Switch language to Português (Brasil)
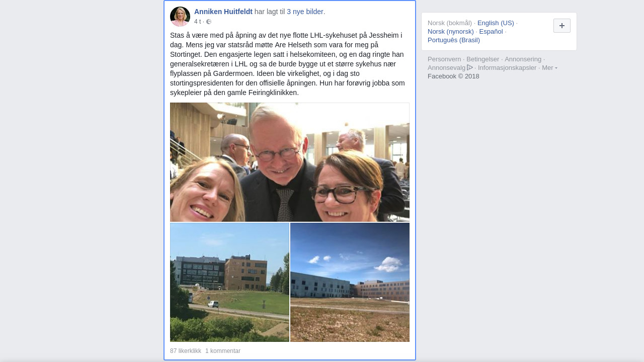The width and height of the screenshot is (644, 362). 454,40
